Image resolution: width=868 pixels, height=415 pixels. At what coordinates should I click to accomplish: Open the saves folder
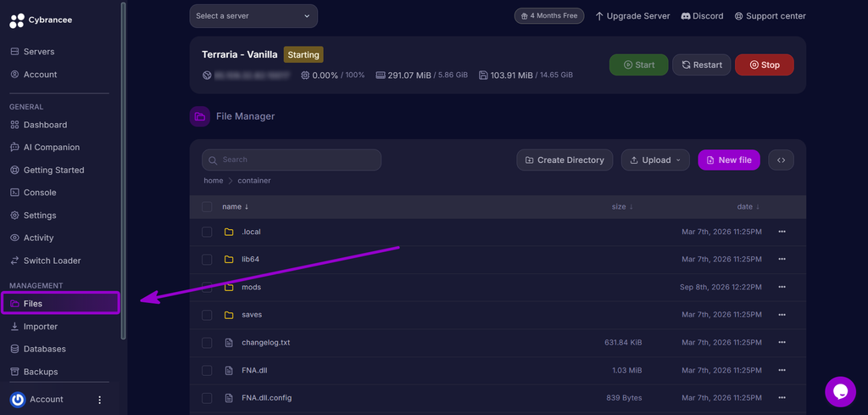[252, 315]
